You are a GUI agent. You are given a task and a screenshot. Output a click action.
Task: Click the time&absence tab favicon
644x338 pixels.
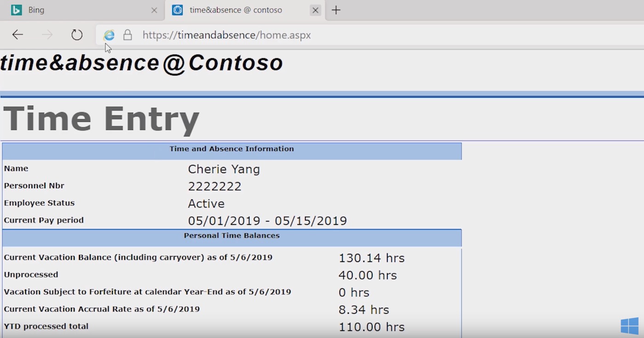178,10
